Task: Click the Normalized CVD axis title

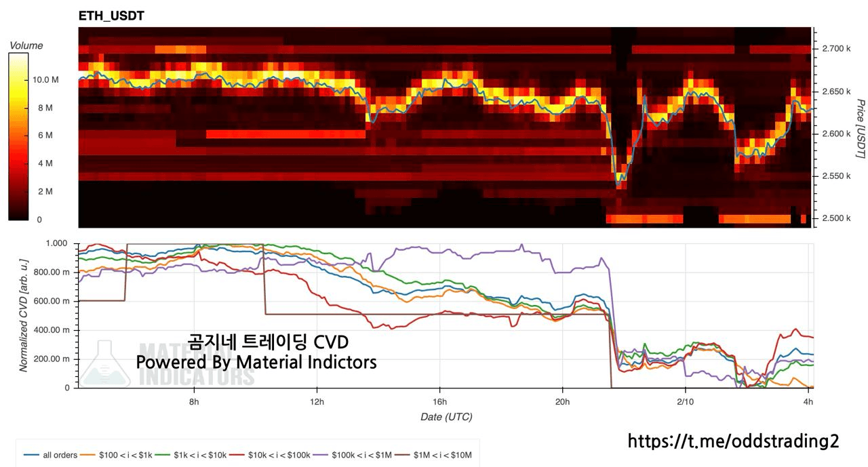Action: 24,317
